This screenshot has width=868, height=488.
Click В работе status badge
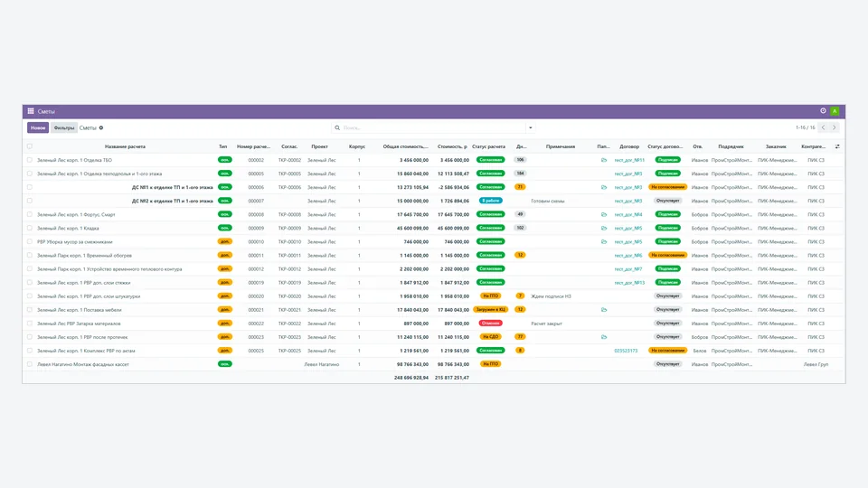point(490,201)
